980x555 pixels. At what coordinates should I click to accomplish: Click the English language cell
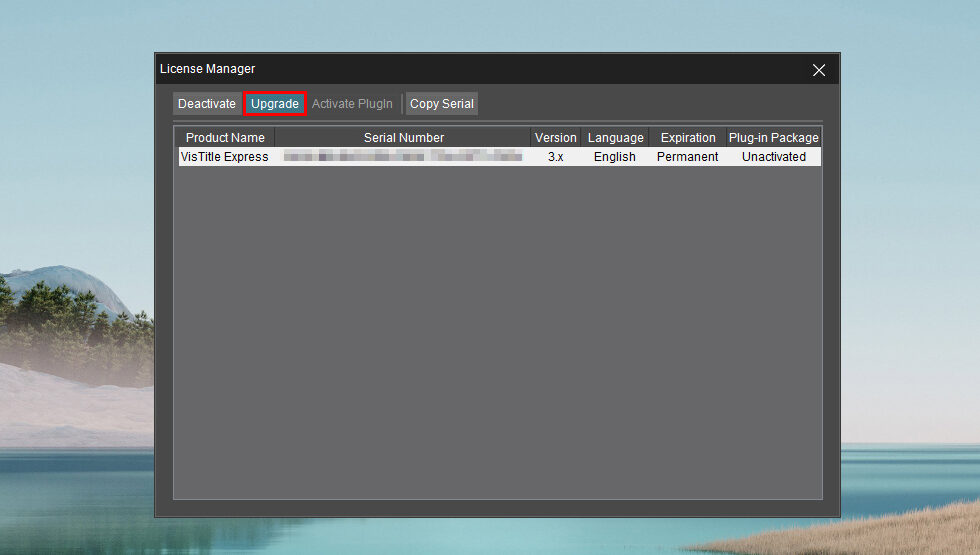pyautogui.click(x=615, y=157)
